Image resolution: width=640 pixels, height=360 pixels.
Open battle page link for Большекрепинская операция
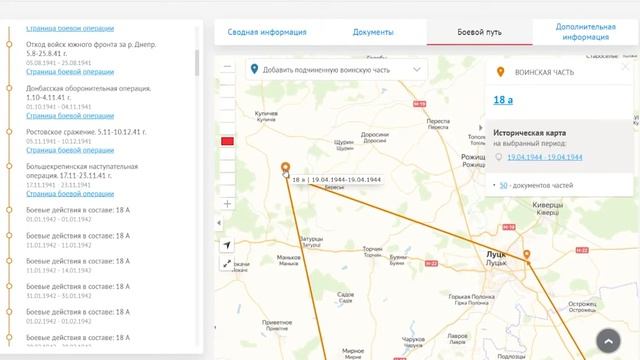click(x=70, y=194)
